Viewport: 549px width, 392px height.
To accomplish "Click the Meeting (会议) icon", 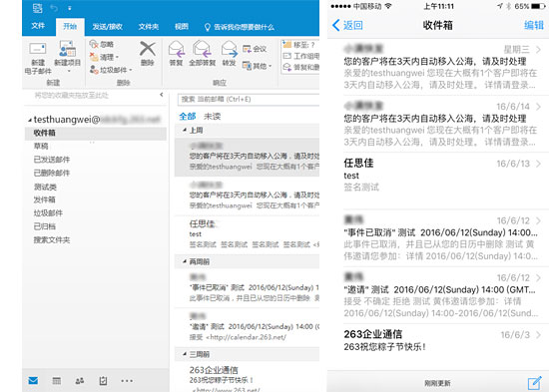I will tap(247, 49).
